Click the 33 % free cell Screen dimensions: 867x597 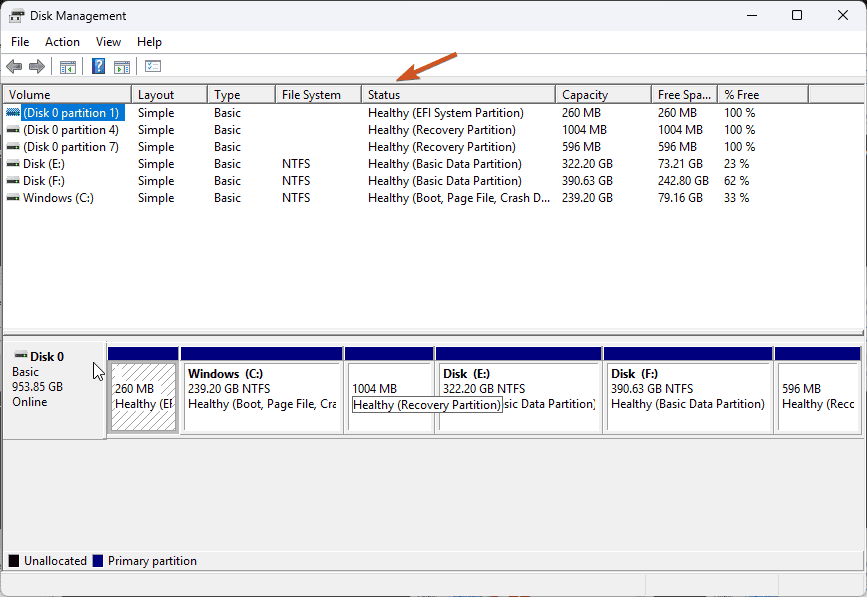tap(737, 198)
